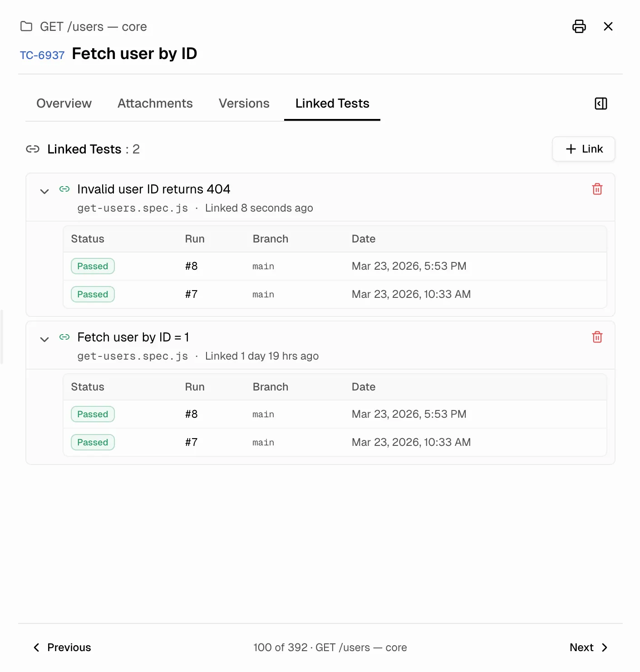Select the Versions tab
Image resolution: width=640 pixels, height=672 pixels.
point(244,103)
